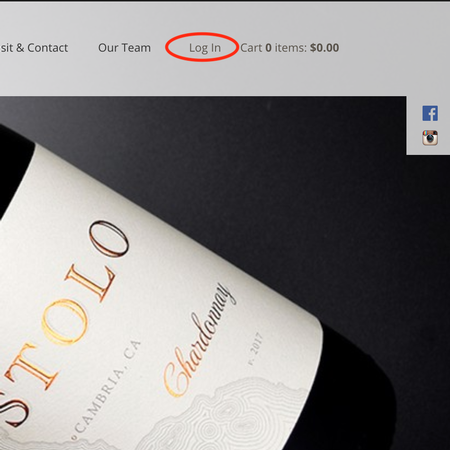Click the gray social icons sidebar panel
This screenshot has width=450, height=450.
[x=428, y=125]
